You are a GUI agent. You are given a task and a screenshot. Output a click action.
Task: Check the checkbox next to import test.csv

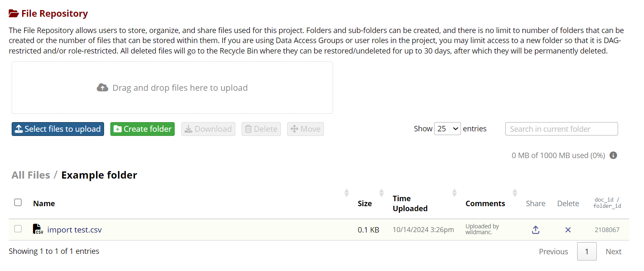pyautogui.click(x=18, y=229)
